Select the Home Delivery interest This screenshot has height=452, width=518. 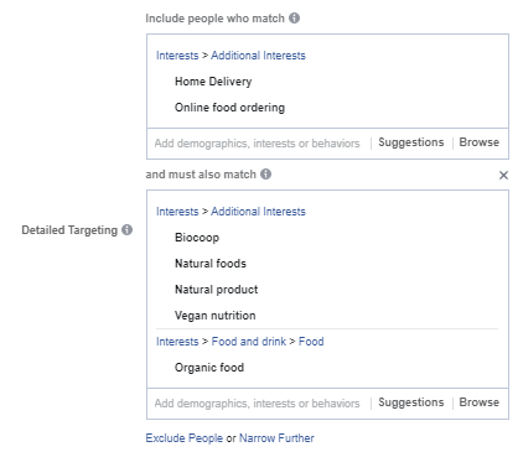[213, 82]
